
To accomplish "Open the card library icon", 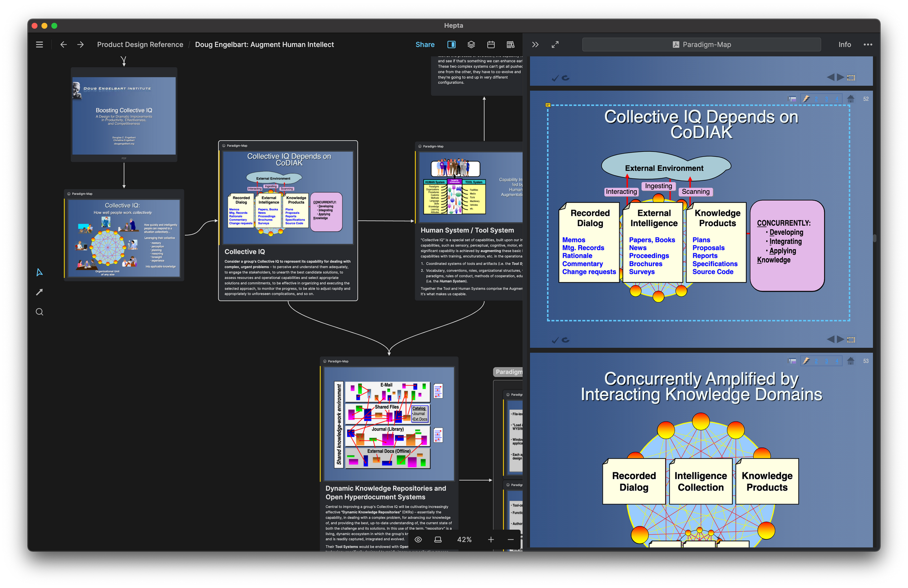I will (510, 44).
